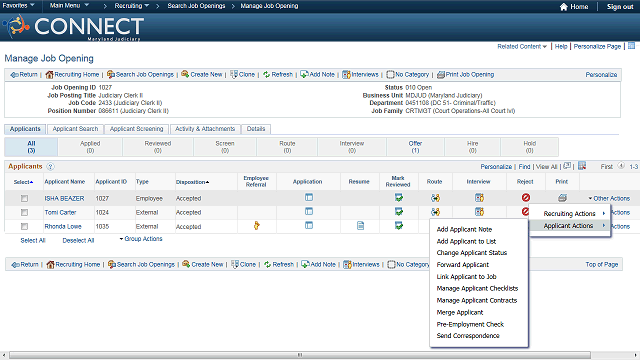Click the top Return toolbar button
The height and width of the screenshot is (360, 640).
[x=24, y=75]
